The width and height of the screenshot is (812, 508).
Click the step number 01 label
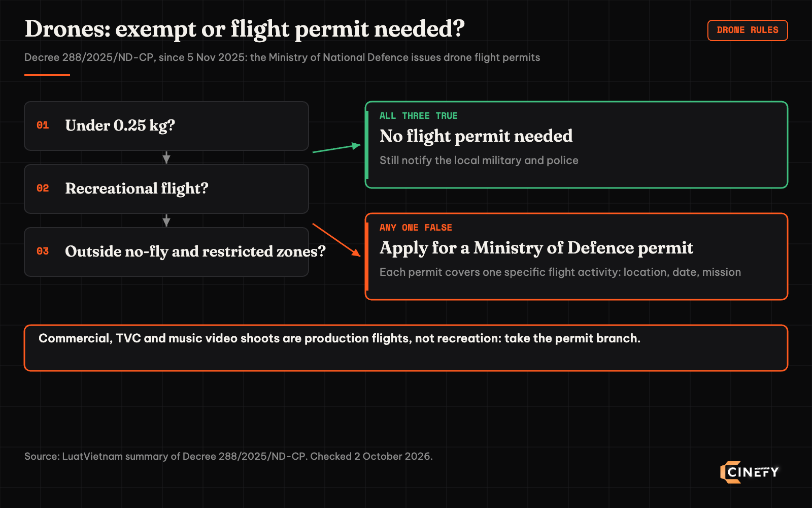(43, 125)
